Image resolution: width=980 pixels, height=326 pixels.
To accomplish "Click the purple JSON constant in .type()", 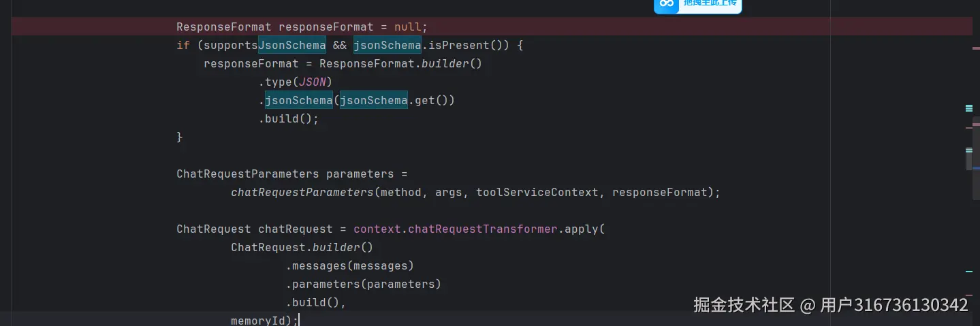I will click(313, 82).
